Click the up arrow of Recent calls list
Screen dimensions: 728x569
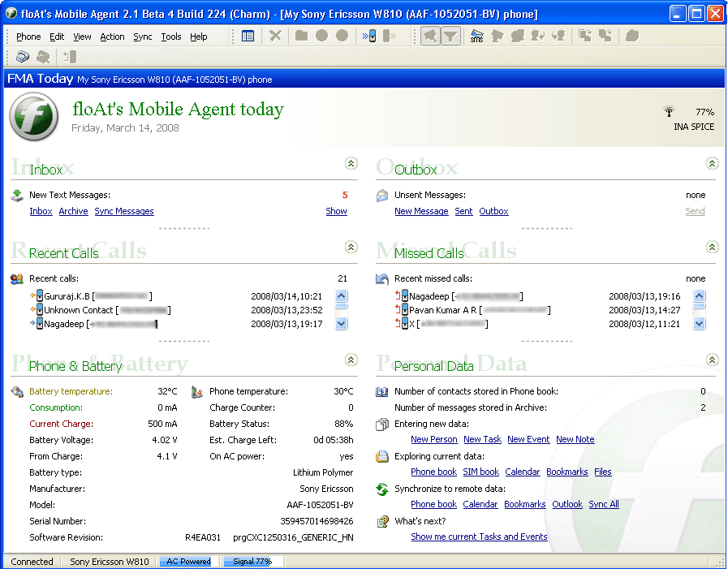[341, 296]
